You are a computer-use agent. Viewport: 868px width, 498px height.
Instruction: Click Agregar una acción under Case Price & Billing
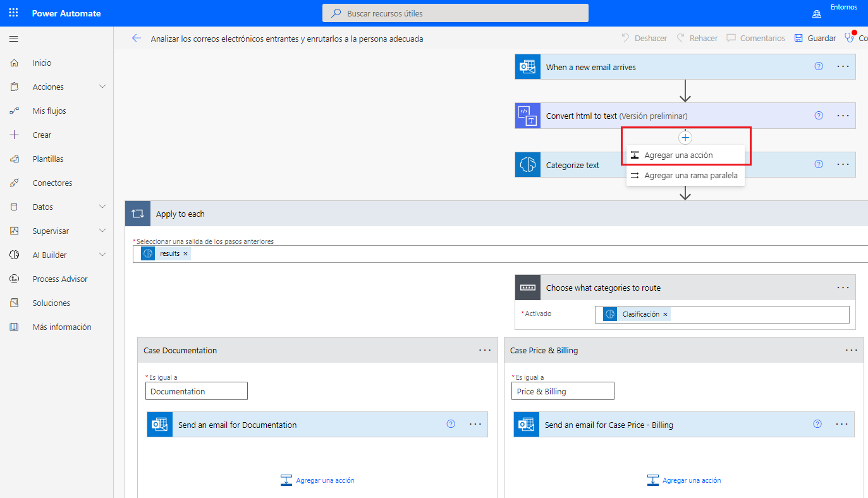coord(684,480)
